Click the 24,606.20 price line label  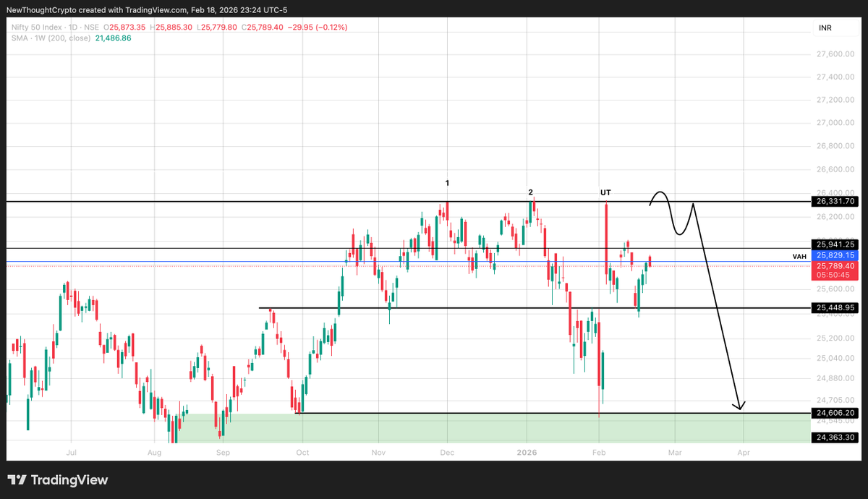[836, 413]
